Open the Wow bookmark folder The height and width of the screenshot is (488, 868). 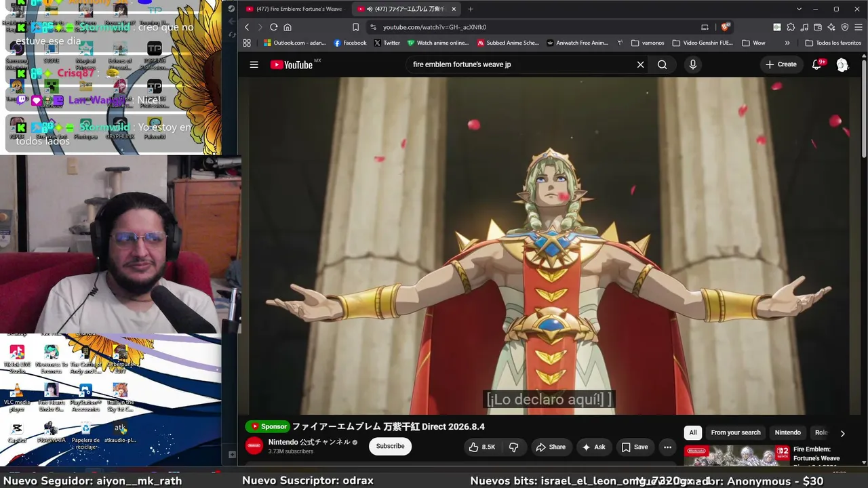pyautogui.click(x=753, y=43)
